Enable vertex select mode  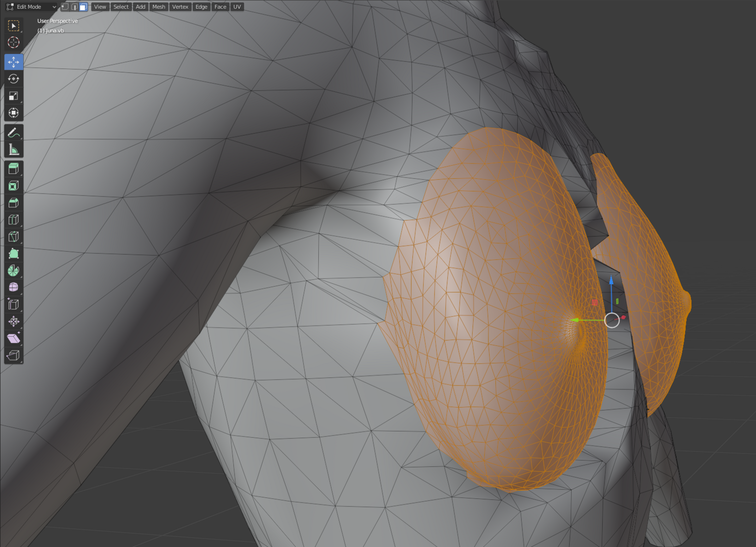[x=65, y=7]
